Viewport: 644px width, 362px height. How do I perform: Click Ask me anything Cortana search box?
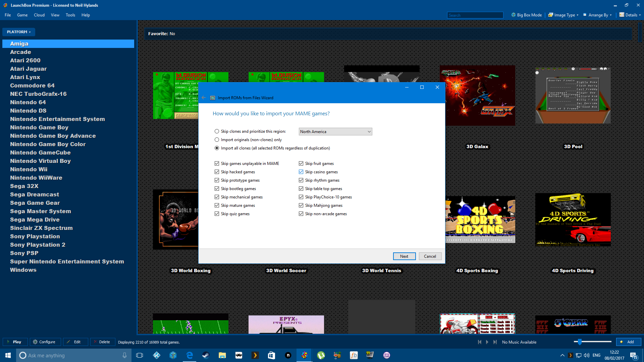click(73, 355)
